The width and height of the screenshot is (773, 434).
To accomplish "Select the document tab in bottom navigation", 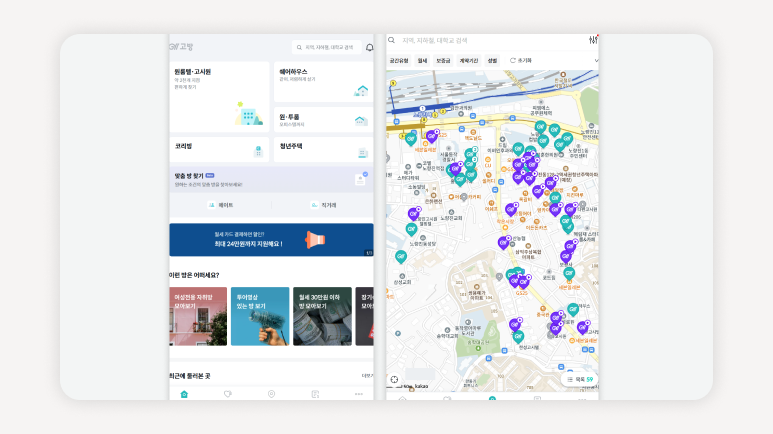I will point(315,394).
